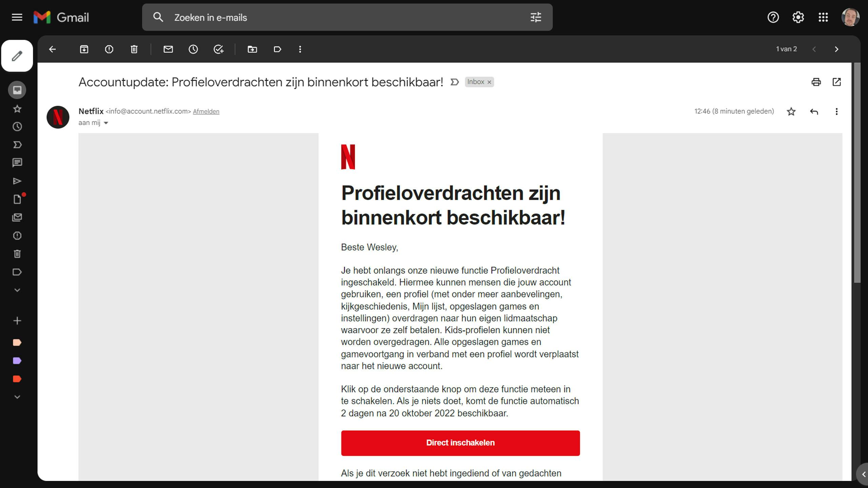868x488 pixels.
Task: Print the email with the printer icon
Action: (x=816, y=82)
